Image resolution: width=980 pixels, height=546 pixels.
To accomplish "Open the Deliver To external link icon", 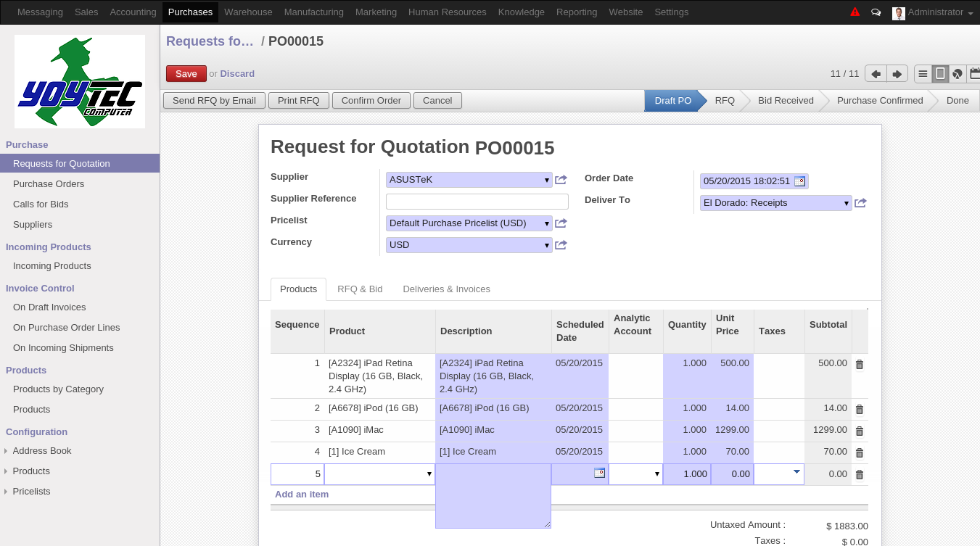I will click(x=860, y=203).
